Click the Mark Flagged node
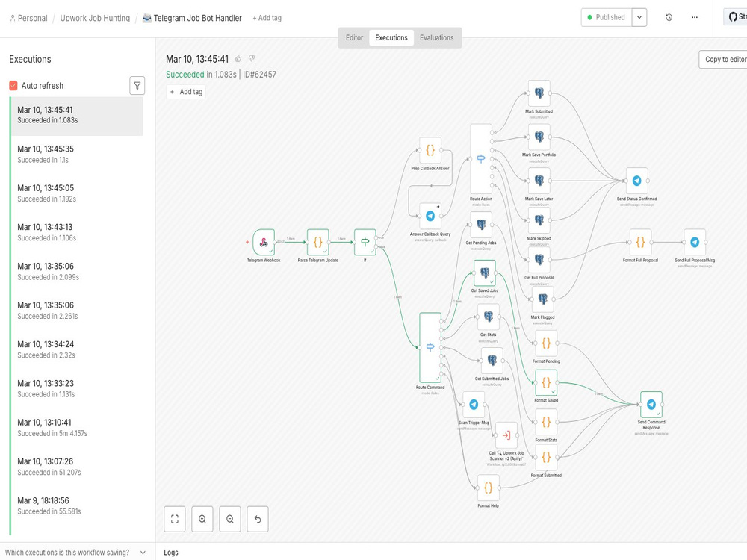Image resolution: width=747 pixels, height=560 pixels. click(542, 299)
